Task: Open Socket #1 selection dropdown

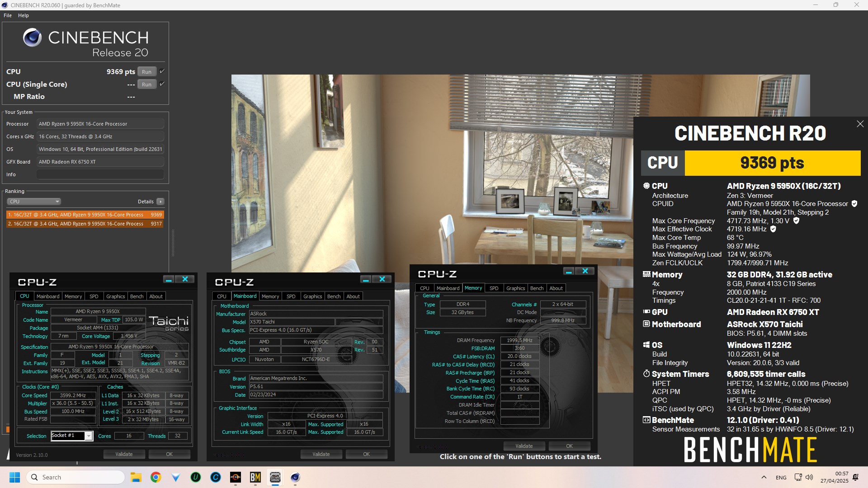Action: pyautogui.click(x=89, y=436)
